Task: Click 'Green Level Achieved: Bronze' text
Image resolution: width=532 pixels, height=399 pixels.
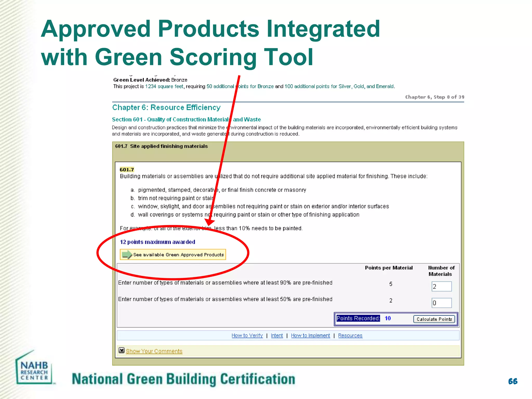Action: click(x=150, y=80)
